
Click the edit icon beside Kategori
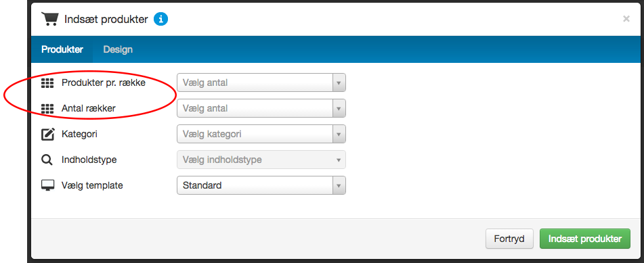[x=48, y=134]
